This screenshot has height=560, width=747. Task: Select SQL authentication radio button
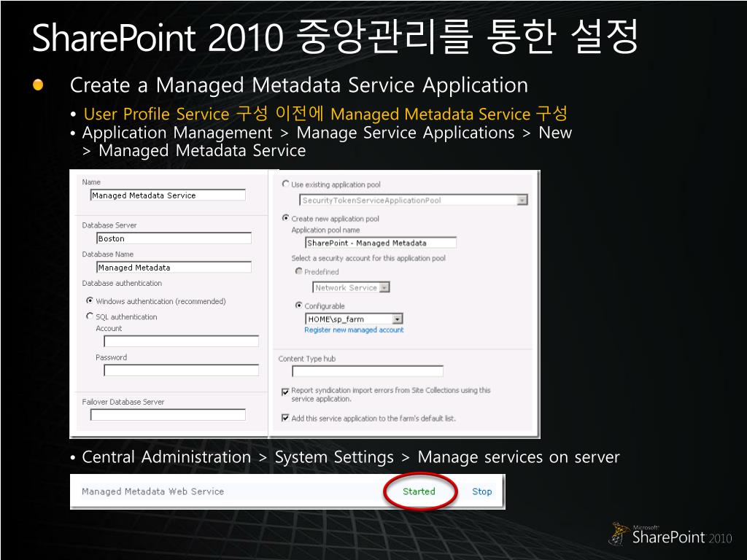(90, 316)
